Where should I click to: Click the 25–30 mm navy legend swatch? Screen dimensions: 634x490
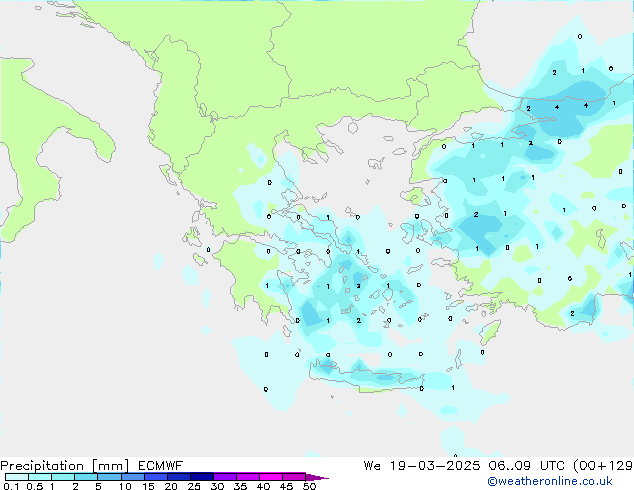pyautogui.click(x=202, y=477)
